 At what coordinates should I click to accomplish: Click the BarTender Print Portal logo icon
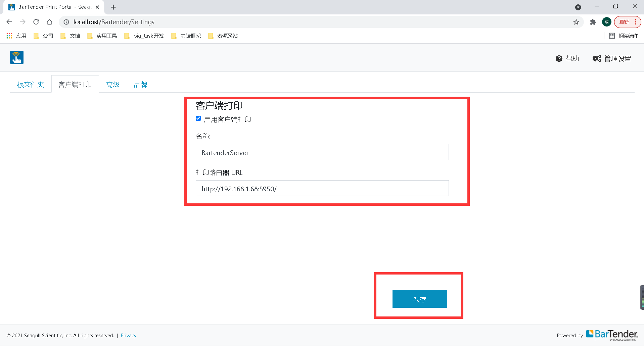tap(16, 57)
